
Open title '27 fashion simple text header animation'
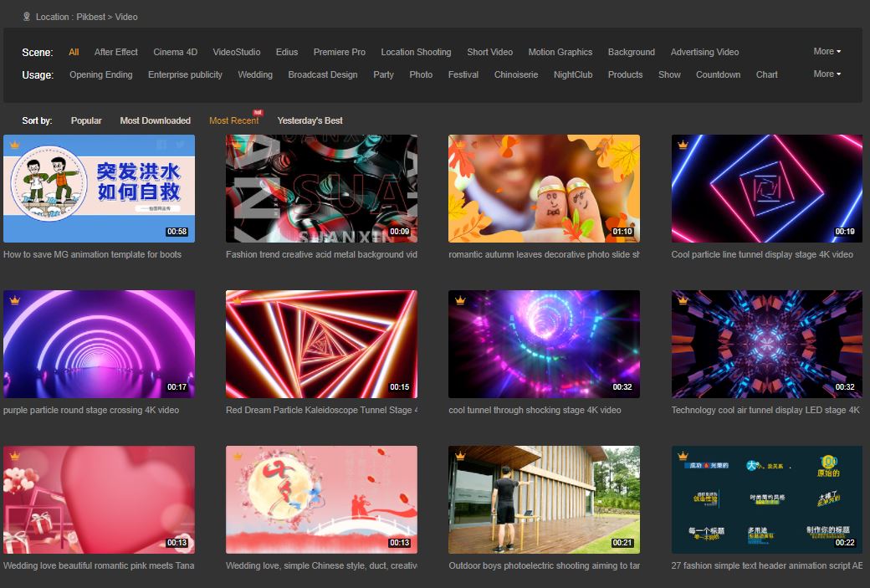pos(767,565)
